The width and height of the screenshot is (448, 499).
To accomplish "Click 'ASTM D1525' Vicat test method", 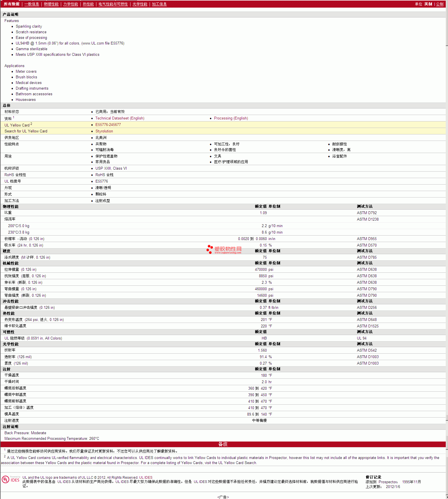I will [368, 326].
